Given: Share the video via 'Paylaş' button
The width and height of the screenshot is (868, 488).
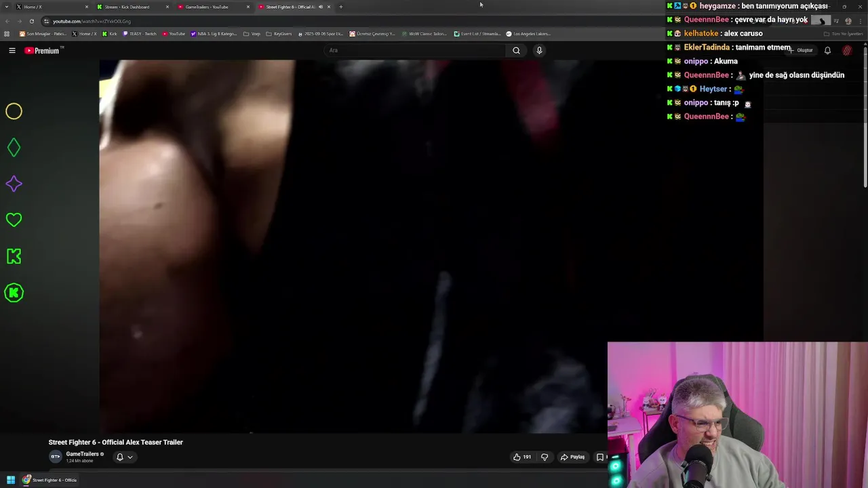Looking at the screenshot, I should click(x=572, y=457).
